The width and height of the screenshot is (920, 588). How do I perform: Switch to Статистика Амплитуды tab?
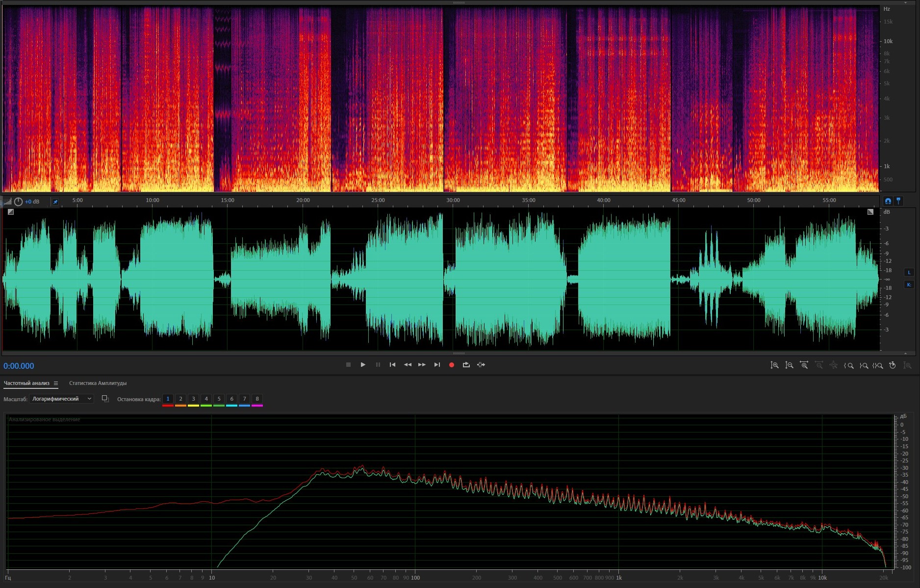click(x=98, y=383)
